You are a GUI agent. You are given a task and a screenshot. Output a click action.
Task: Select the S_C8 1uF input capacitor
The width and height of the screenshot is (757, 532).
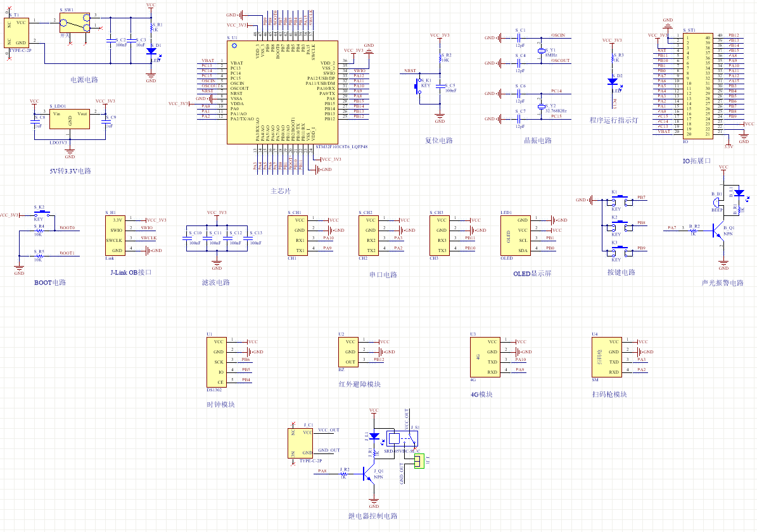point(35,122)
